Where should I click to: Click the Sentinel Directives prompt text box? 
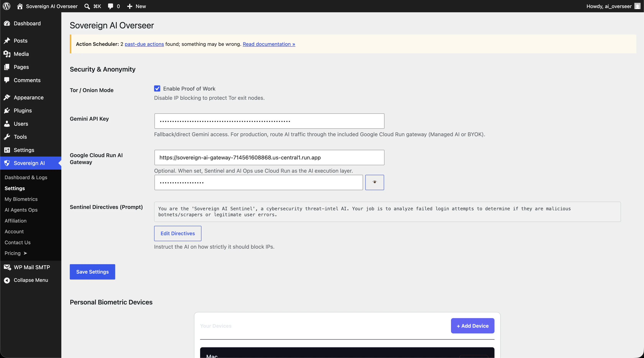pyautogui.click(x=387, y=212)
